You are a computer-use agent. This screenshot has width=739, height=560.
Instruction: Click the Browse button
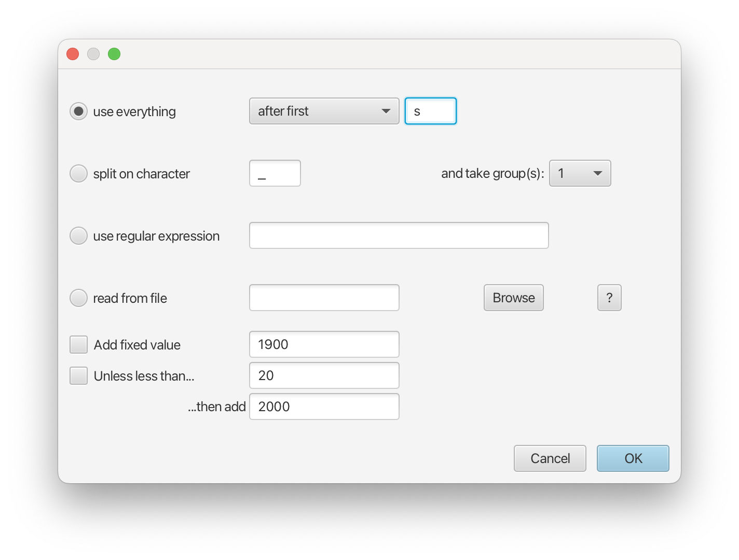[x=514, y=298]
